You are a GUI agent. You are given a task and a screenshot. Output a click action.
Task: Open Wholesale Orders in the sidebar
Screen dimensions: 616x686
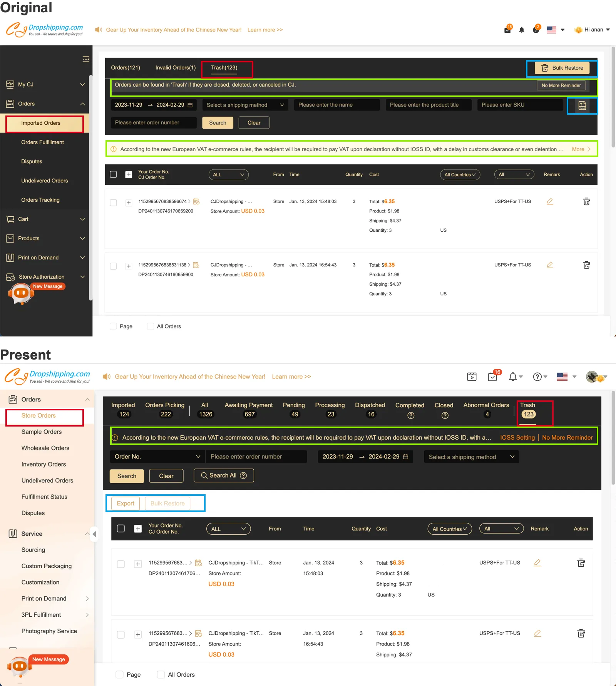tap(45, 448)
